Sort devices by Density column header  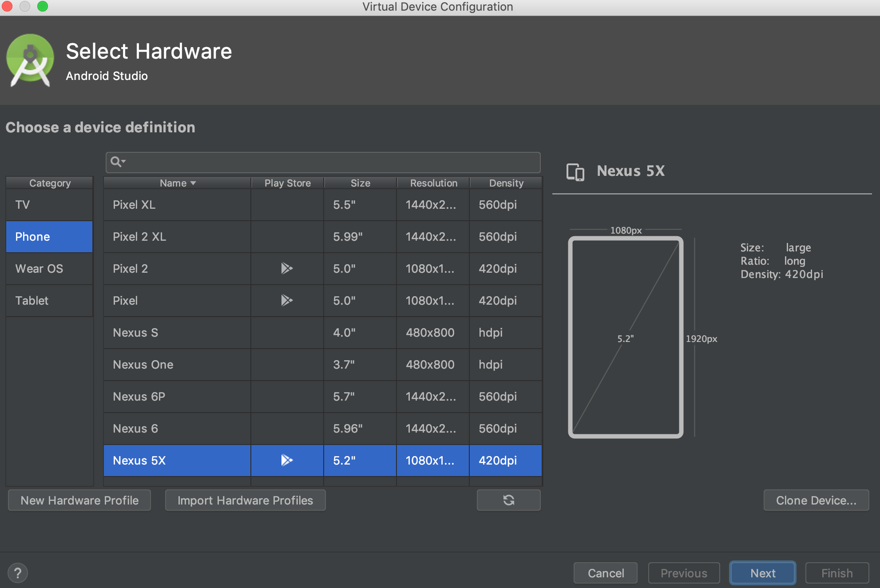click(506, 183)
